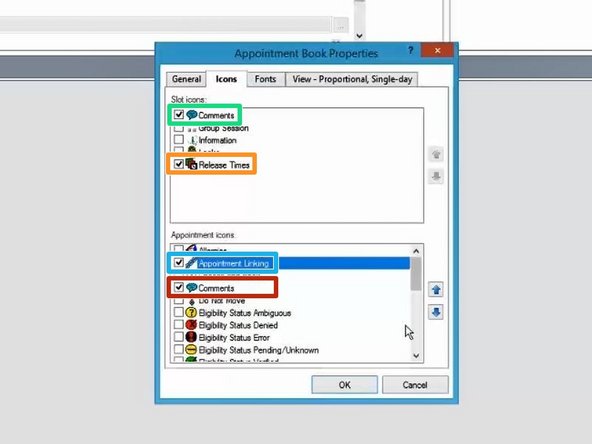Click the blue move-down arrow for appointment icons
The width and height of the screenshot is (592, 444).
pos(436,312)
